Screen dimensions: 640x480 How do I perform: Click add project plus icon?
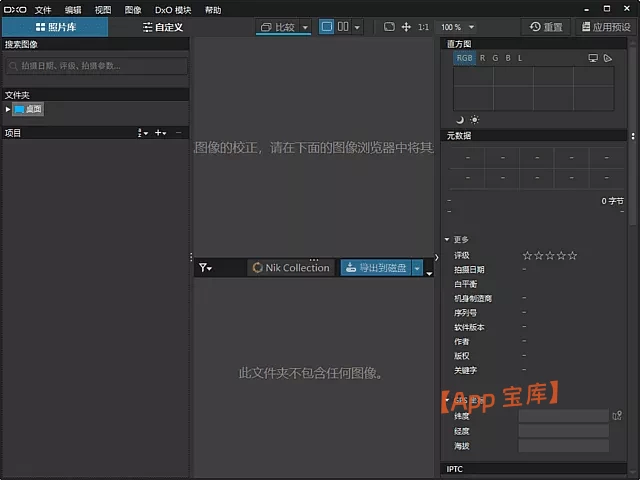[160, 133]
